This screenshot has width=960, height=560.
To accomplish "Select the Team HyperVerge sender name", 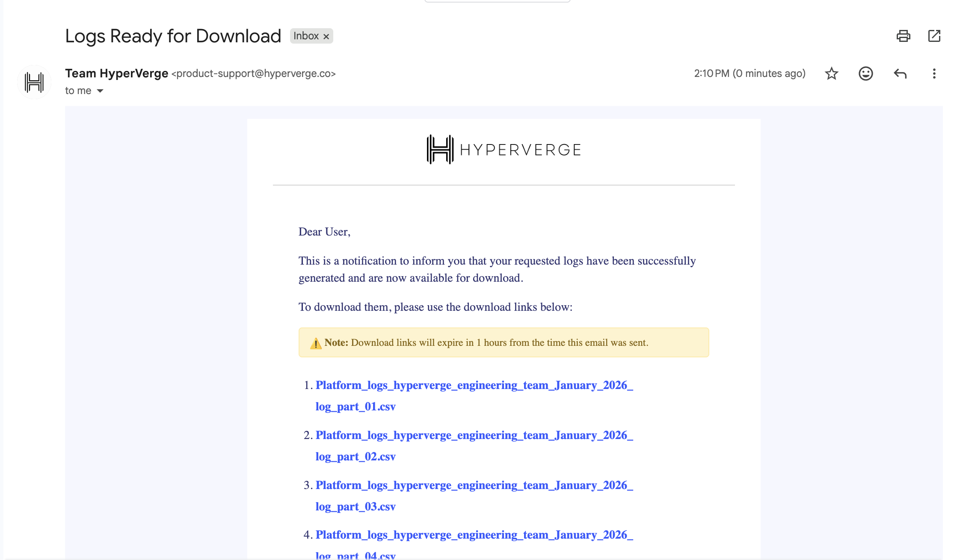I will 116,73.
